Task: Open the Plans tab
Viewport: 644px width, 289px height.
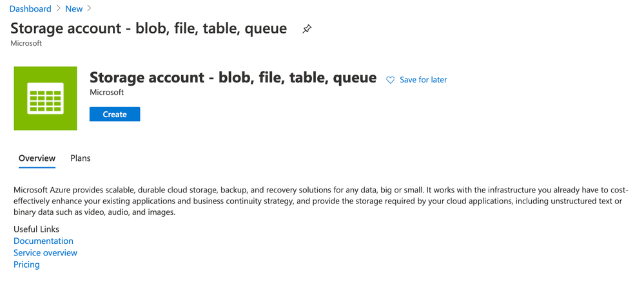Action: tap(81, 158)
